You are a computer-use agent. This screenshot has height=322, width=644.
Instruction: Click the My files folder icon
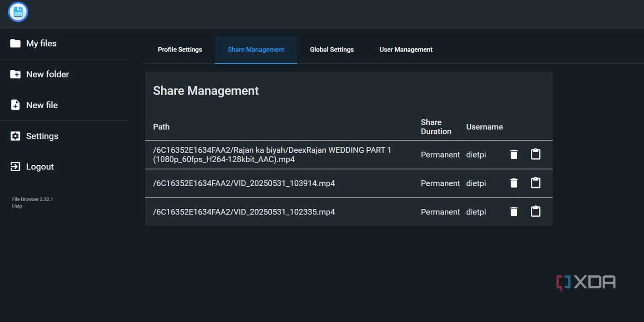pyautogui.click(x=15, y=43)
